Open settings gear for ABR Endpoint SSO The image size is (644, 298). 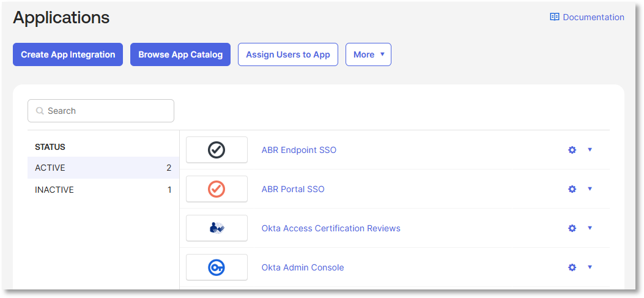572,150
